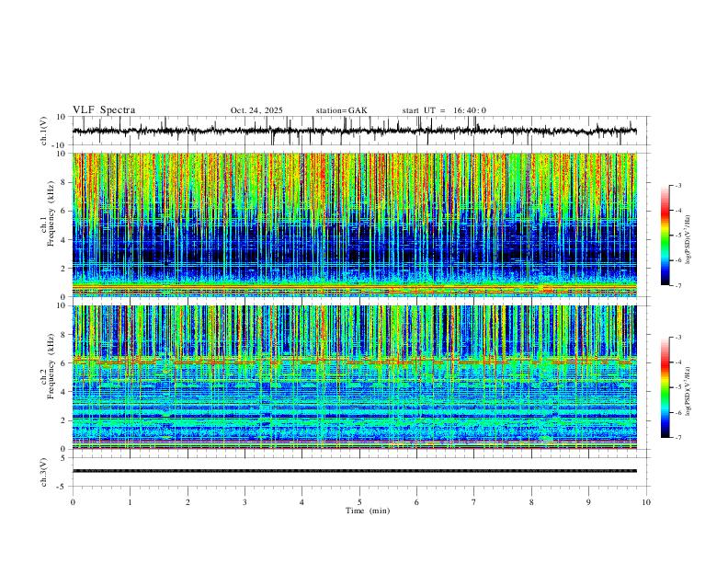Click the 'start UT = 16:40:0' text
Viewport: 728px width, 563px height.
pyautogui.click(x=444, y=110)
